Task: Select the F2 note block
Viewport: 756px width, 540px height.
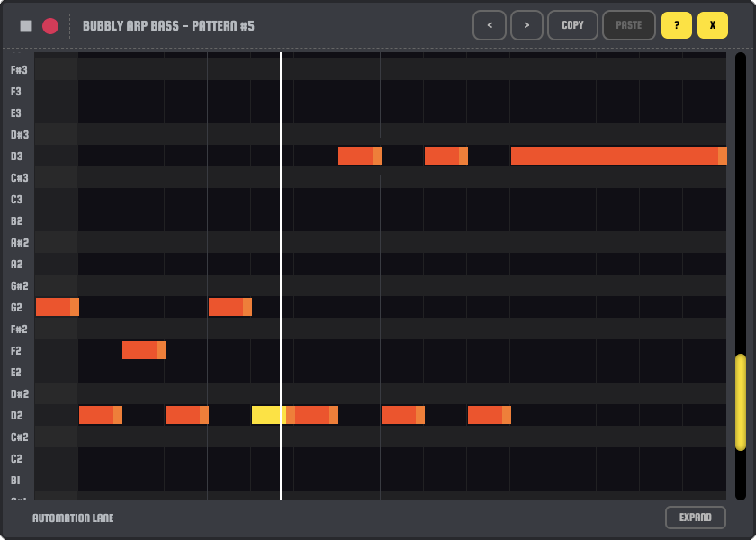Action: (143, 350)
